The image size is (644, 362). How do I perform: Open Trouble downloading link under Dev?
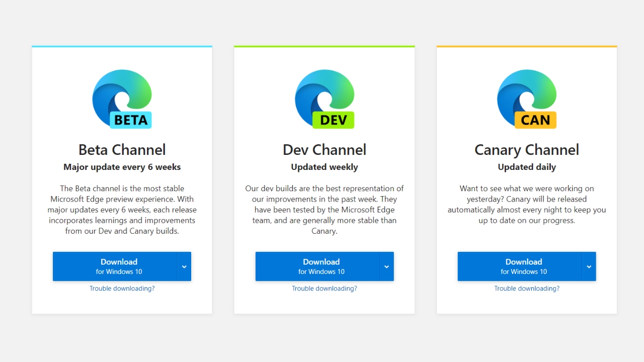pyautogui.click(x=325, y=289)
